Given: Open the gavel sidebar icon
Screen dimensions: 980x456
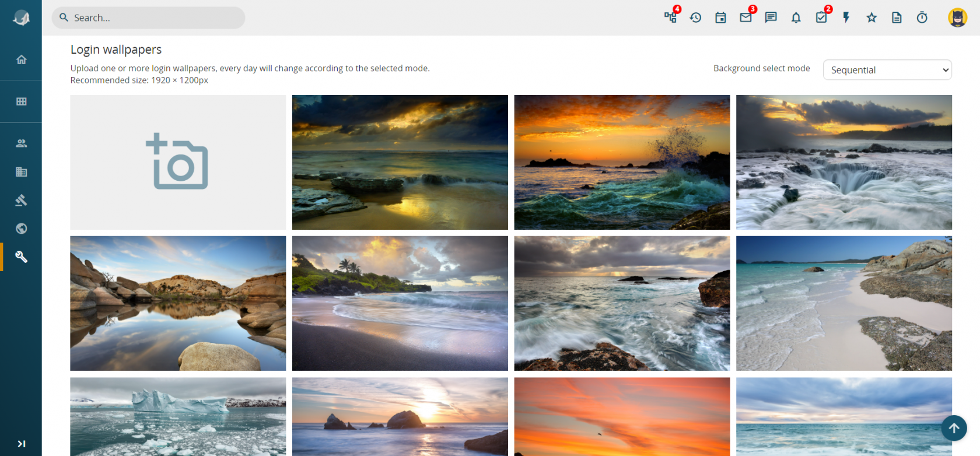Looking at the screenshot, I should coord(22,200).
